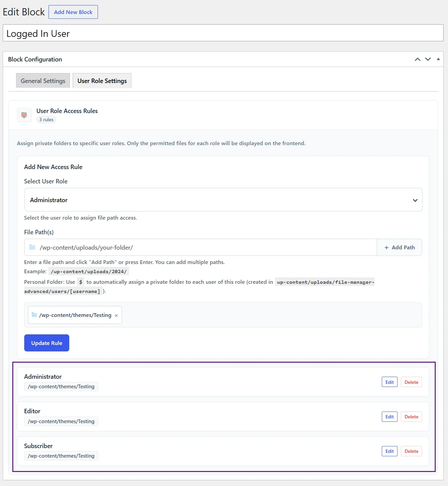Open the Select User Role dropdown
448x486 pixels.
click(x=223, y=200)
